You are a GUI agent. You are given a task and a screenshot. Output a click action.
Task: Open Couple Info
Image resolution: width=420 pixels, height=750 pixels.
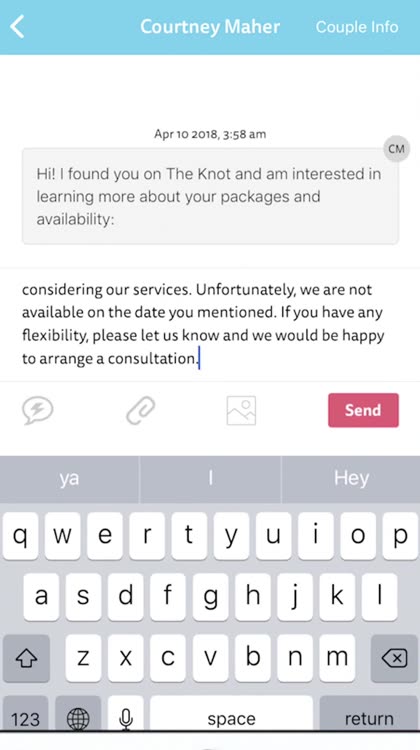click(357, 27)
